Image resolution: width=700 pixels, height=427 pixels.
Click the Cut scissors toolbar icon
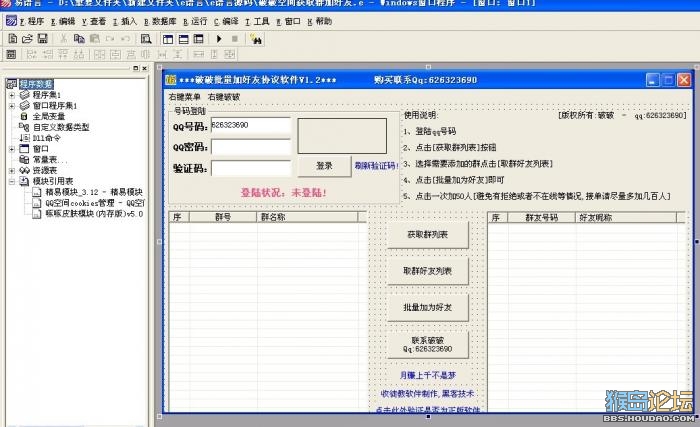coord(63,39)
